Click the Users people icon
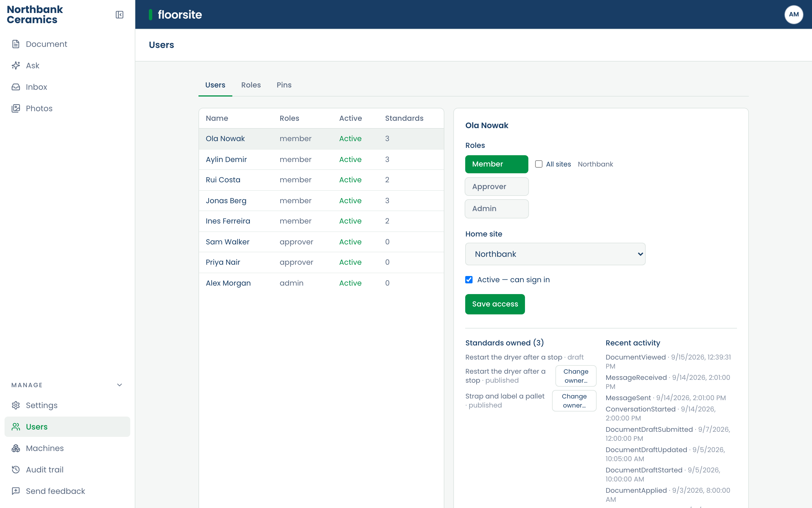 [x=16, y=427]
